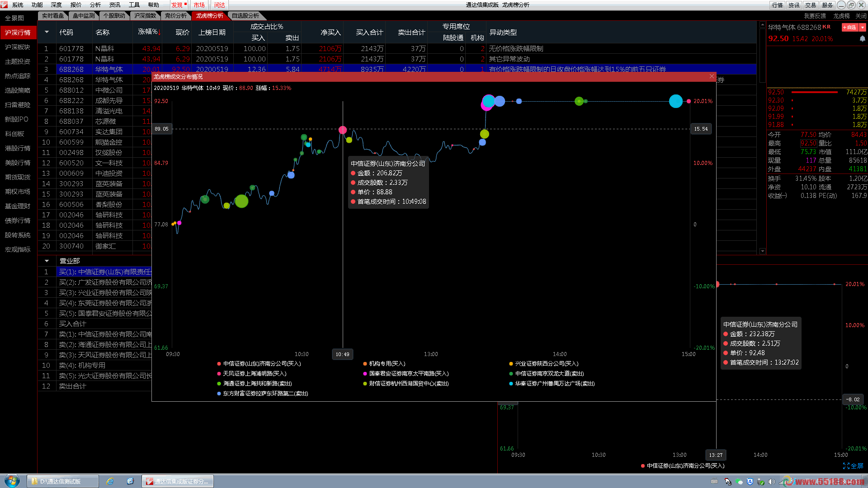The height and width of the screenshot is (488, 868).
Task: Click the large cyan bubble near 15:00
Action: 675,101
